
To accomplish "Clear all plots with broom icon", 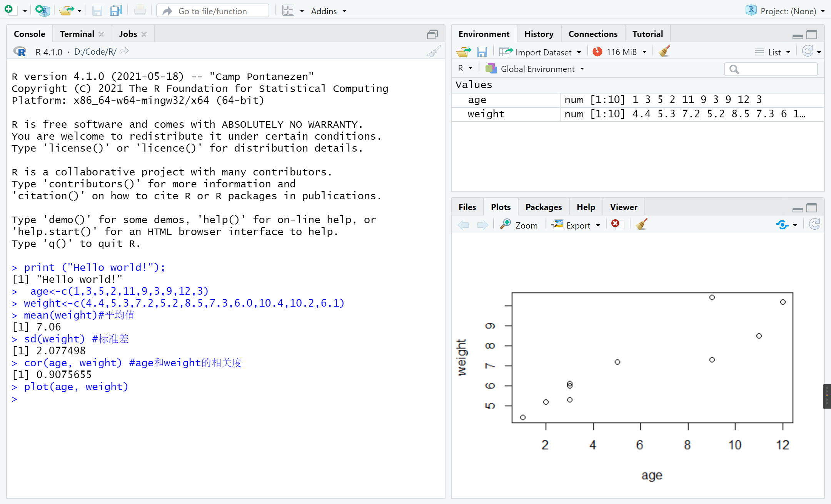I will [x=641, y=224].
